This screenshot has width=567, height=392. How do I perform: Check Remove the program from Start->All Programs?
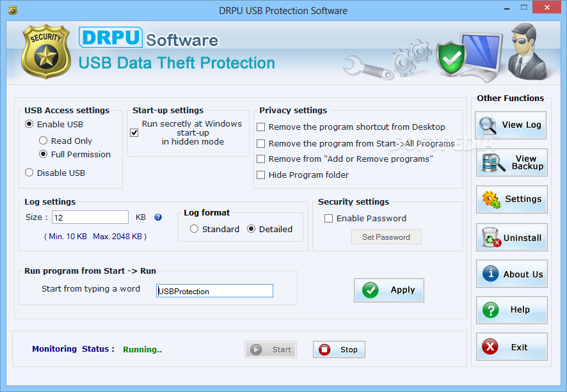click(x=260, y=143)
